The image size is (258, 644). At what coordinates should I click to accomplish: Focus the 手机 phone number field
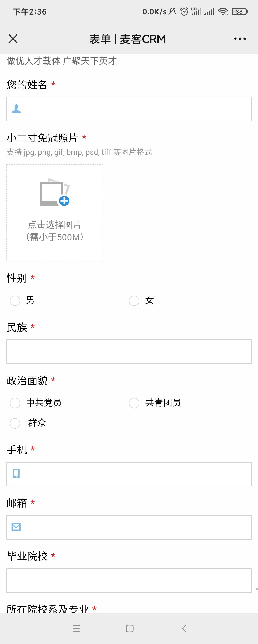click(135, 474)
